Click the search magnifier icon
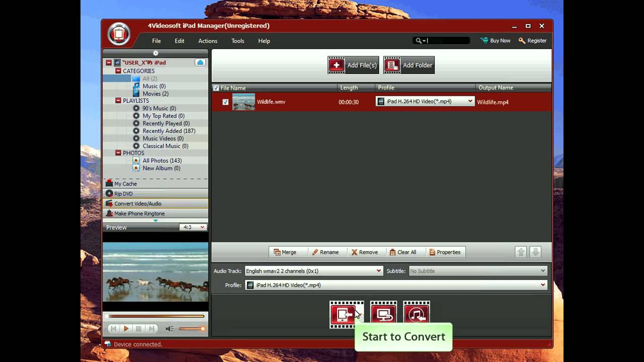The width and height of the screenshot is (644, 362). coord(419,41)
